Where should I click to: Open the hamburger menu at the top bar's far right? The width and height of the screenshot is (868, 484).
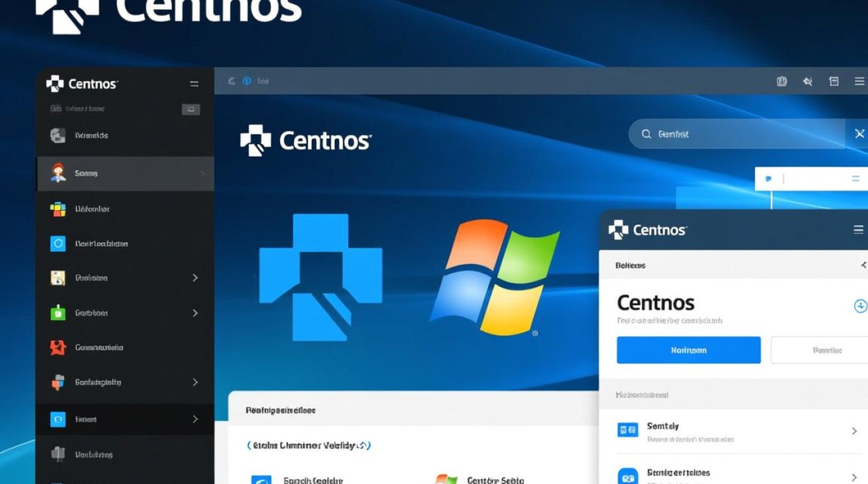click(859, 81)
